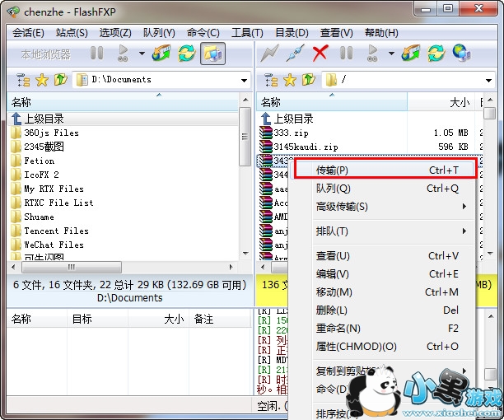Image resolution: width=504 pixels, height=420 pixels.
Task: Toggle the local browser switch icon
Action: pos(212,54)
